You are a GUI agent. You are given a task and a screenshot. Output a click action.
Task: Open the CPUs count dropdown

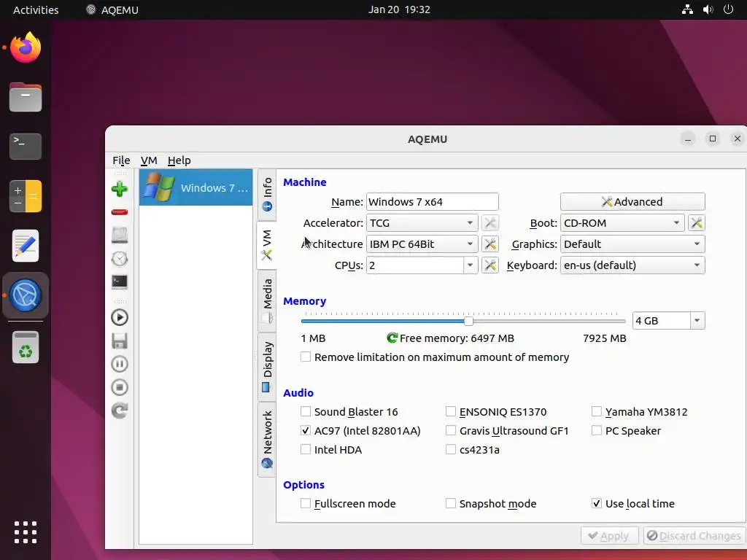pyautogui.click(x=471, y=265)
